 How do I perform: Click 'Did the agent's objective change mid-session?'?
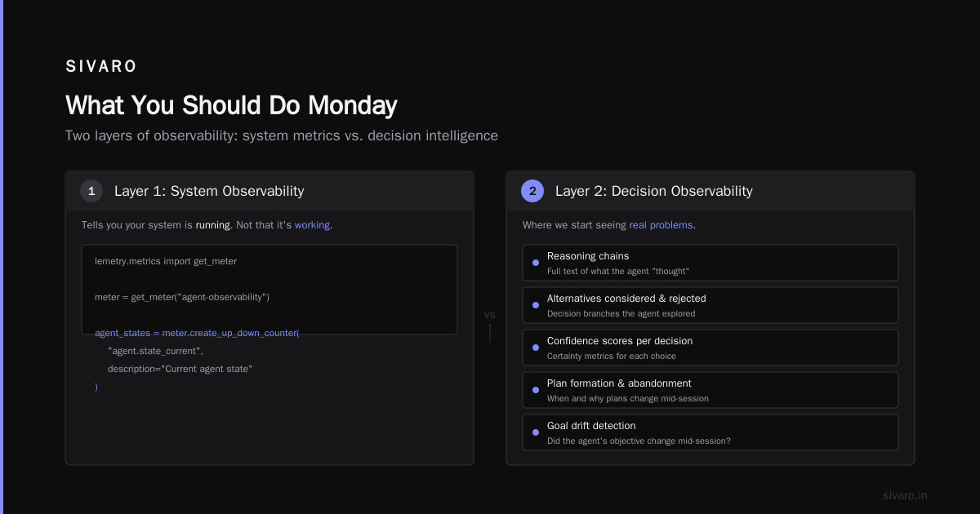639,441
